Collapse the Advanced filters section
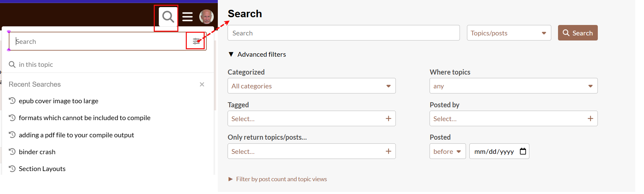Image resolution: width=644 pixels, height=194 pixels. coord(231,54)
